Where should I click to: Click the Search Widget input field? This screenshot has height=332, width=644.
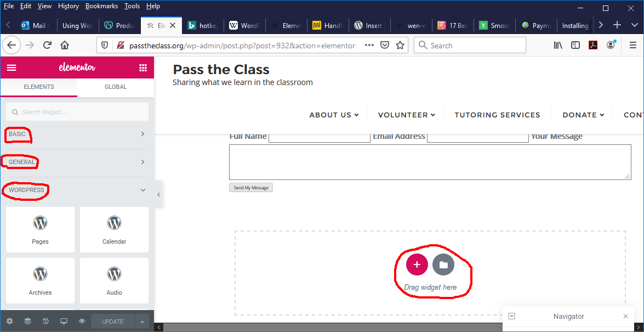(77, 112)
